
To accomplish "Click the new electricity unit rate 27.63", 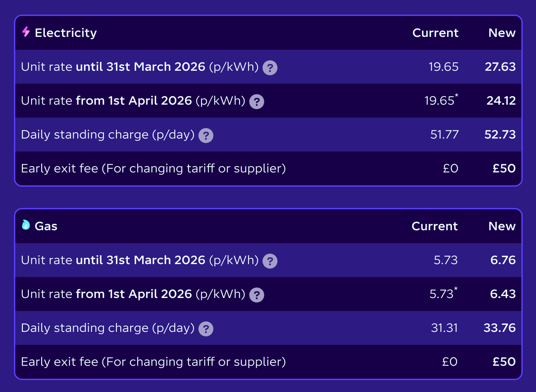I will tap(500, 67).
